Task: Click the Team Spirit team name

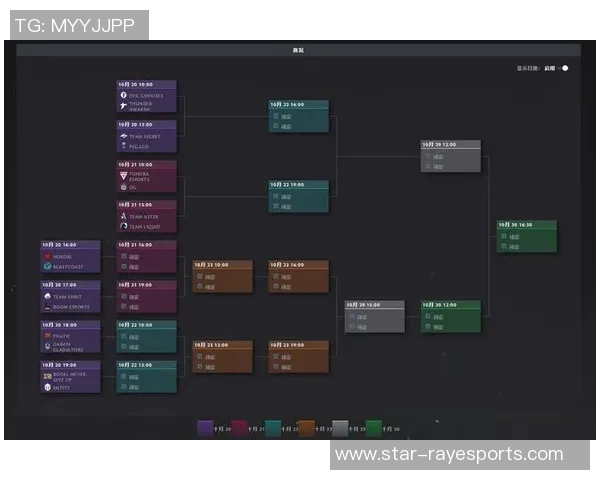Action: (x=67, y=297)
